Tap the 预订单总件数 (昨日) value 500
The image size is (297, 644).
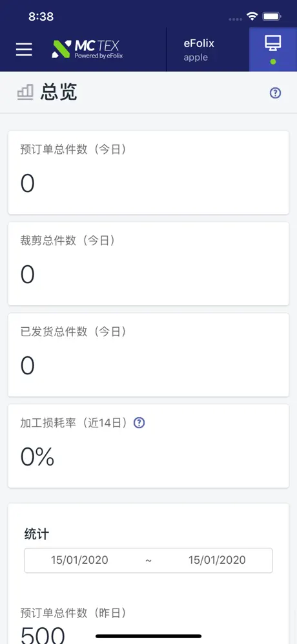(x=43, y=634)
